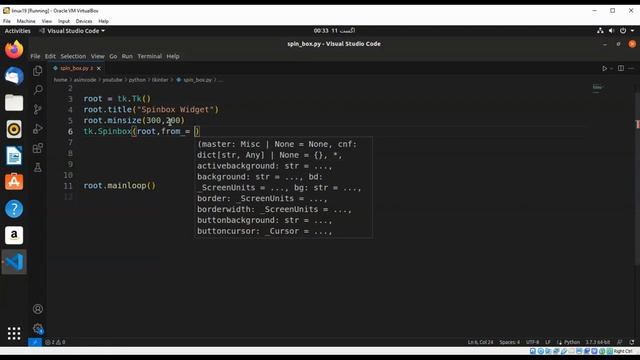
Task: Click the feedback icon in status bar
Action: 620,342
